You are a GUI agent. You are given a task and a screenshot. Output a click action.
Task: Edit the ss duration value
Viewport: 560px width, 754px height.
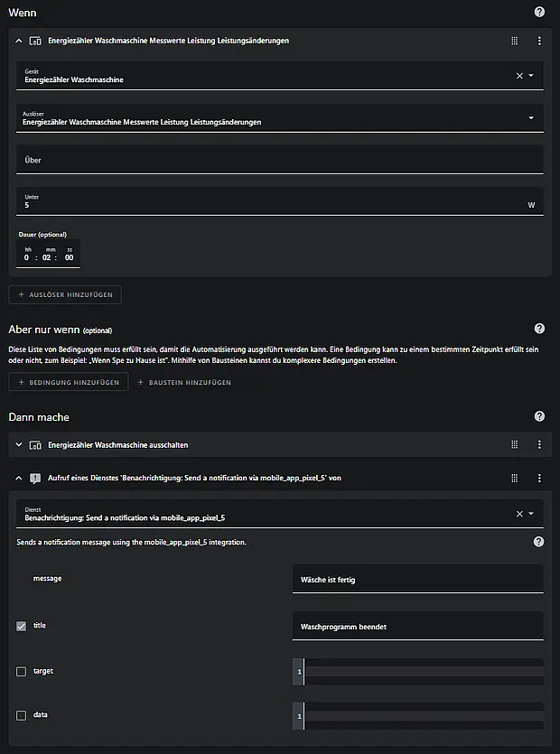coord(70,257)
